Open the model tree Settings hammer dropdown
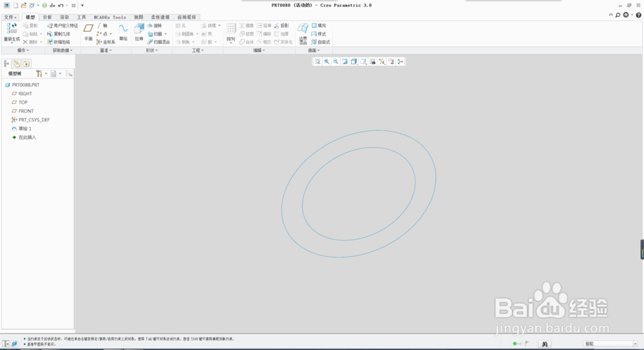 click(41, 73)
